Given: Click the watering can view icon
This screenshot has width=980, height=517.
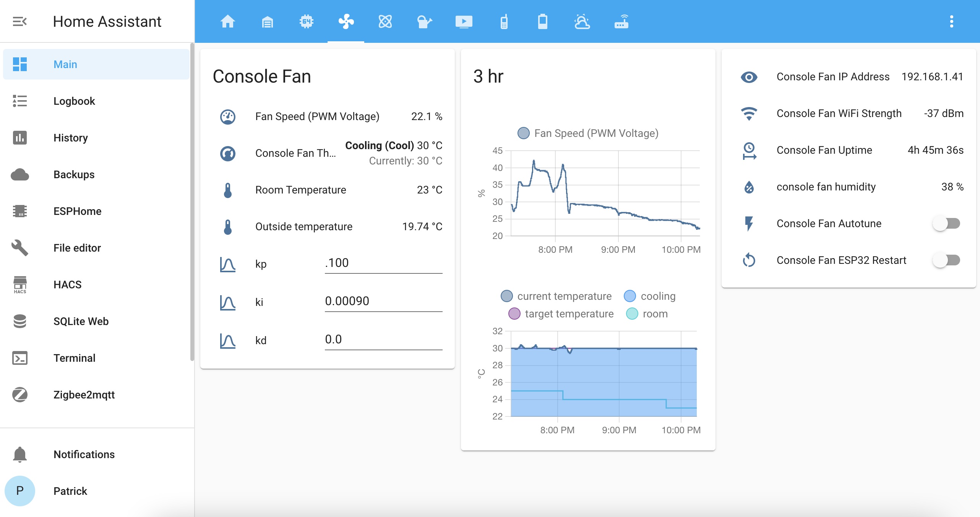Looking at the screenshot, I should (424, 21).
